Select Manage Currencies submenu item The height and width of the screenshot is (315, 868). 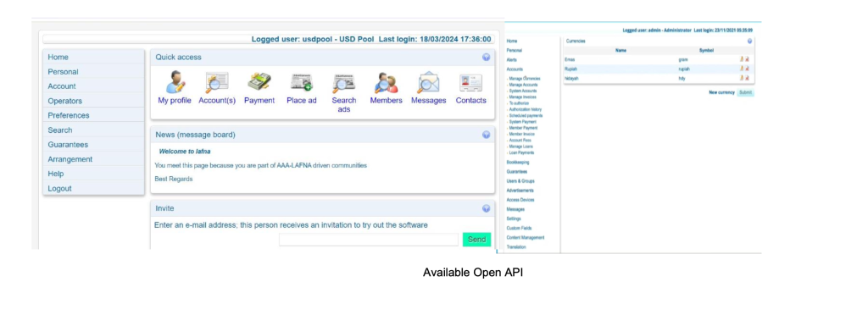(524, 79)
